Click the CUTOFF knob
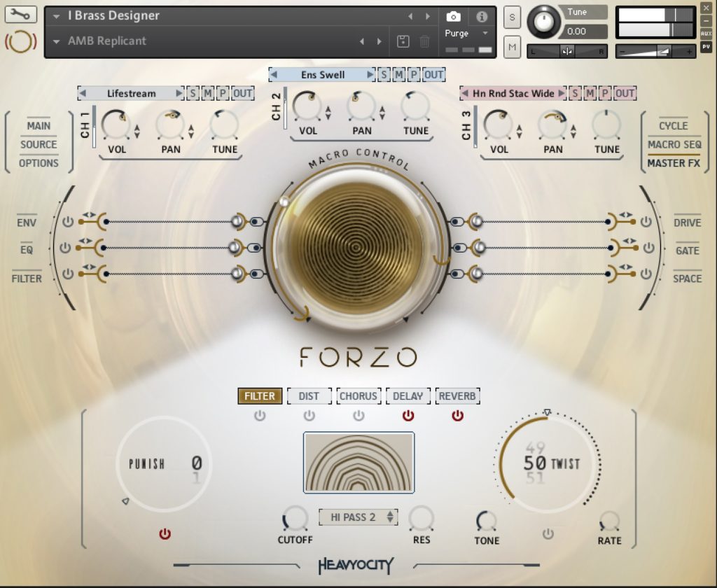Screen dimensions: 717x588 tap(295, 519)
